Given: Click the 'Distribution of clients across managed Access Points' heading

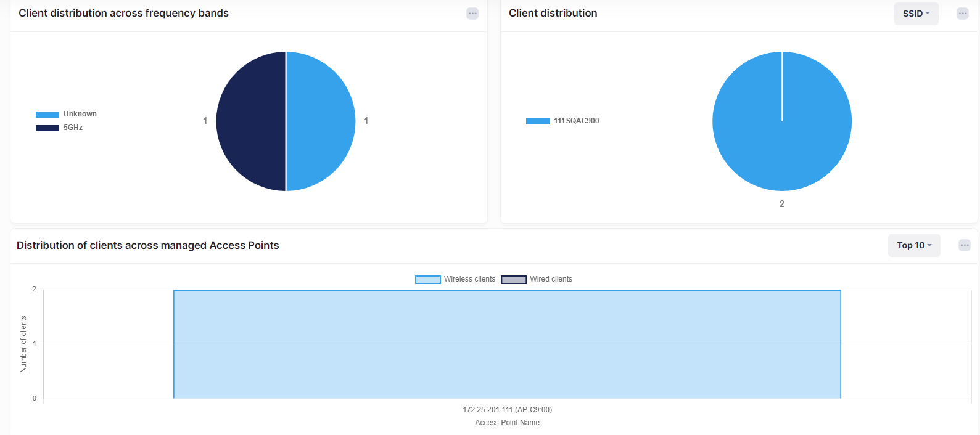Looking at the screenshot, I should [x=147, y=245].
